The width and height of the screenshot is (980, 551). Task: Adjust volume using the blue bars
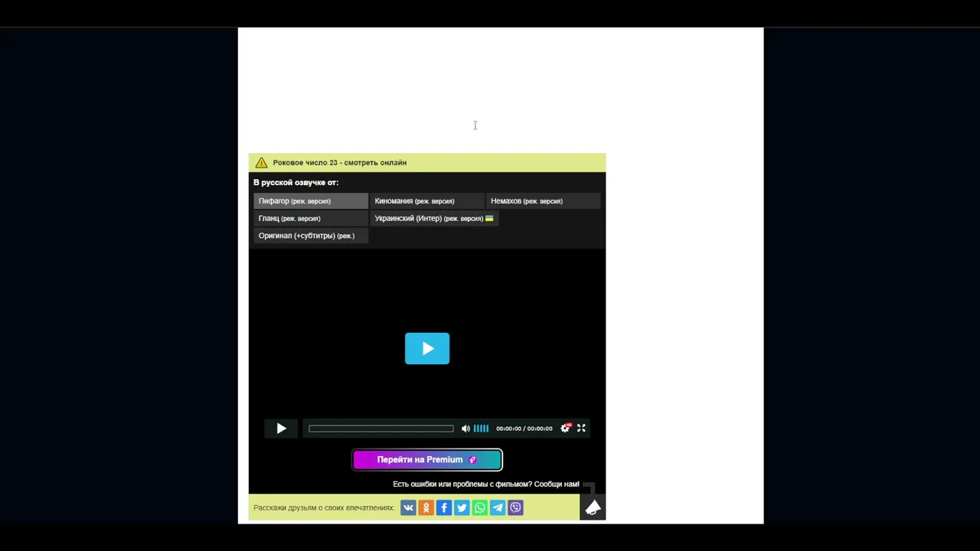coord(481,429)
